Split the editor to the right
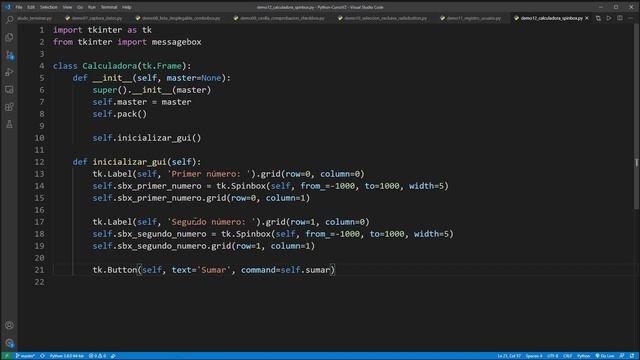 (620, 18)
